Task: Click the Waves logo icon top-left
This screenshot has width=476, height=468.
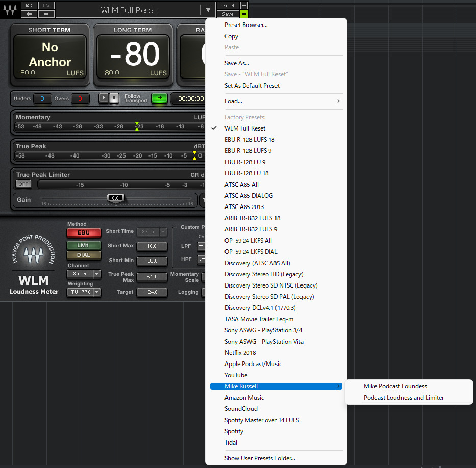Action: (x=9, y=9)
